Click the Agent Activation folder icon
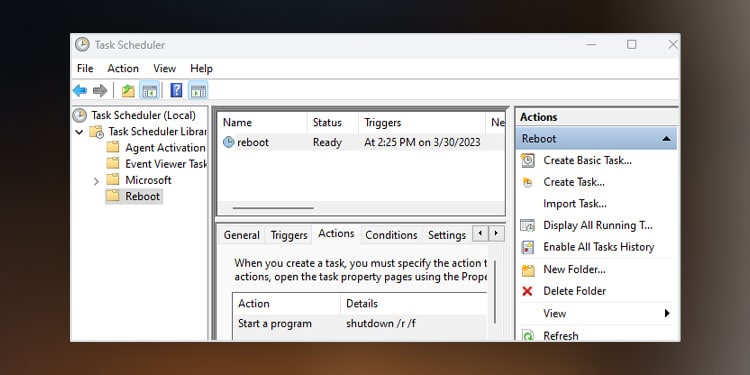 click(x=113, y=147)
